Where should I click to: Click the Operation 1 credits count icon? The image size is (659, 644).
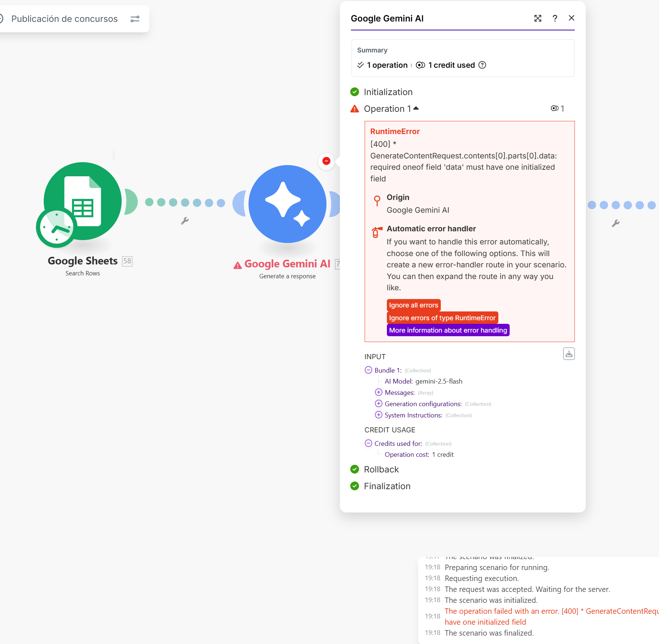554,108
